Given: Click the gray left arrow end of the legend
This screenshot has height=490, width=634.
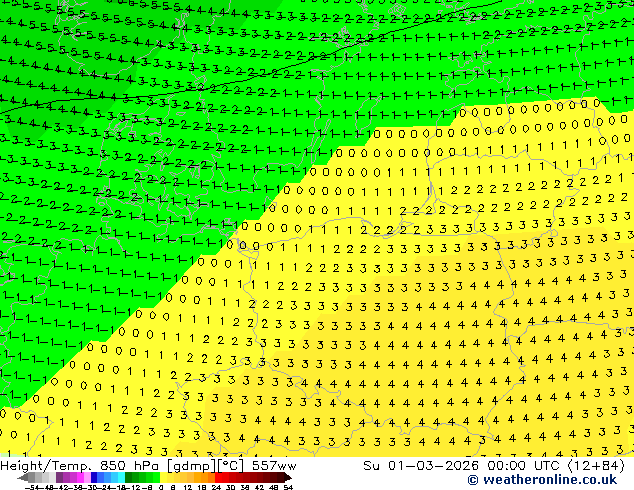Looking at the screenshot, I should point(23,478).
